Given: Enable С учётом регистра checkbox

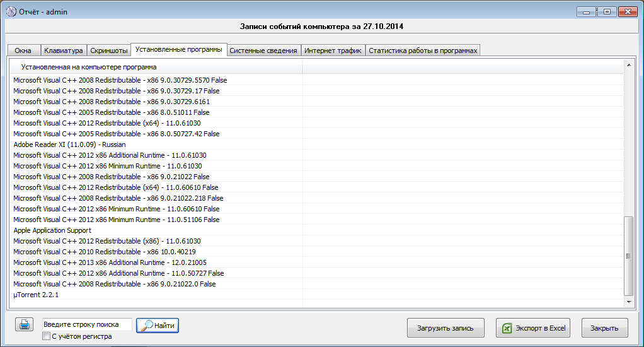Looking at the screenshot, I should pyautogui.click(x=47, y=336).
